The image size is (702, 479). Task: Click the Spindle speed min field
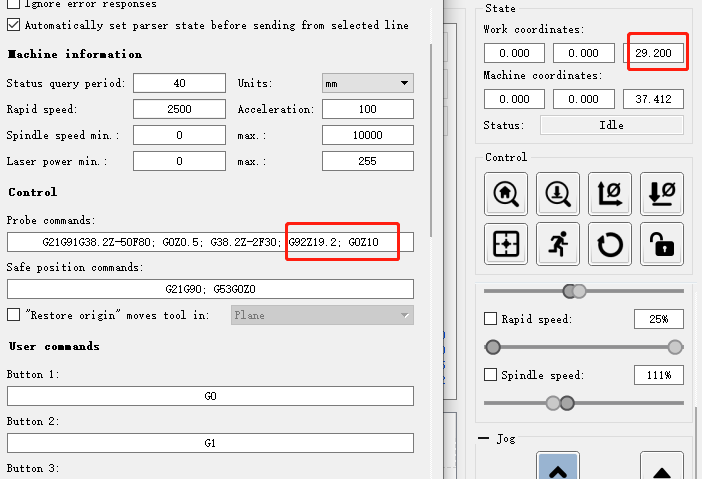coord(179,135)
